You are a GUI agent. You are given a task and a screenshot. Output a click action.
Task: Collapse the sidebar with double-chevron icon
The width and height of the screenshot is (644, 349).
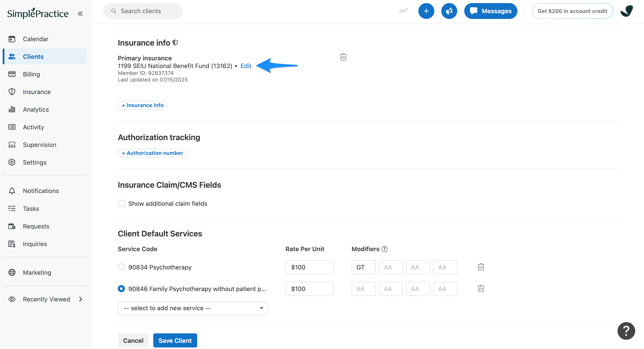pos(80,13)
